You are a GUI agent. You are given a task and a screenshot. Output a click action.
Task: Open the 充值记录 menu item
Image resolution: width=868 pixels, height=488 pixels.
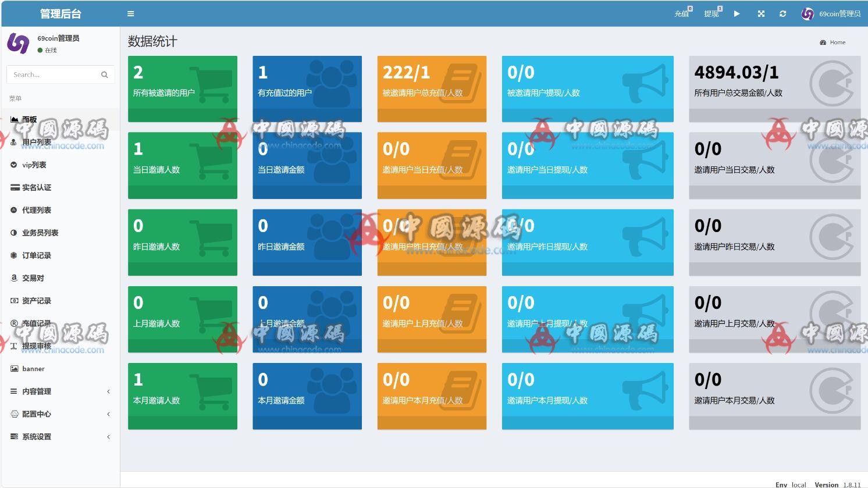coord(60,323)
